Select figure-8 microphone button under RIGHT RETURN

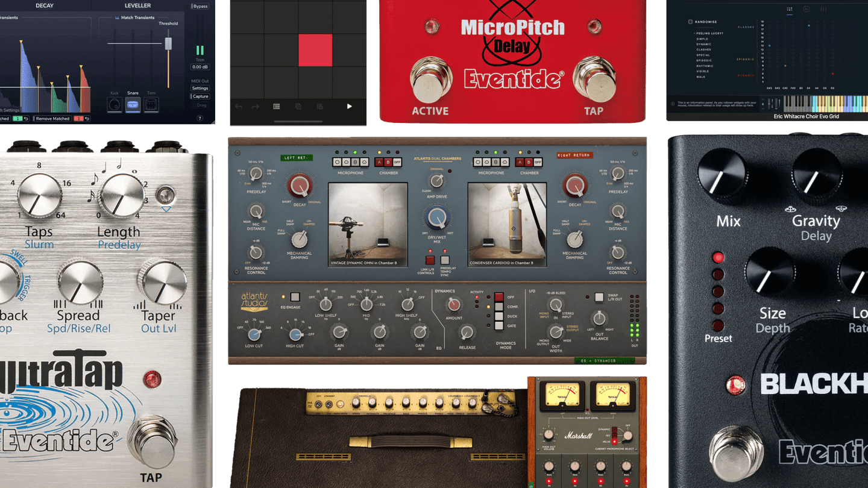[x=495, y=162]
